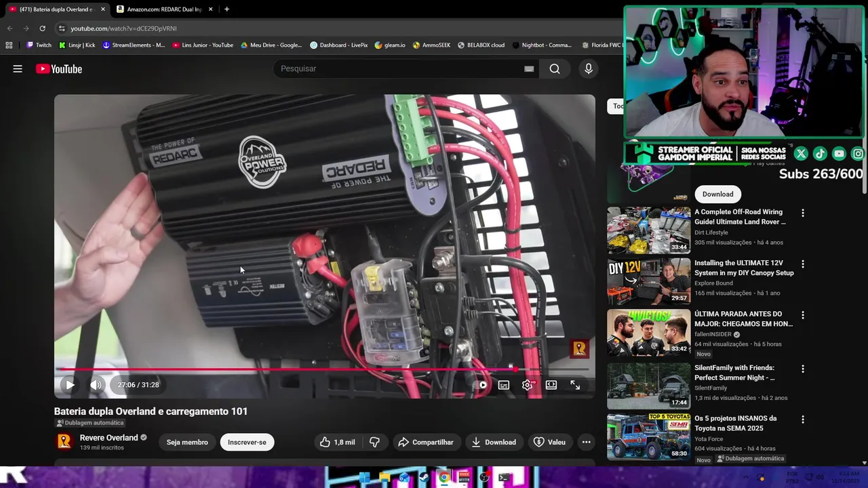Open options for Complete Off-Road Wiring Guide video
Viewport: 868px width, 488px height.
coord(803,213)
